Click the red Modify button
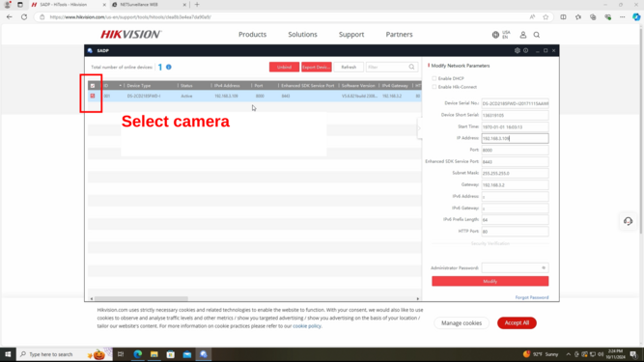The height and width of the screenshot is (362, 644). (x=490, y=281)
